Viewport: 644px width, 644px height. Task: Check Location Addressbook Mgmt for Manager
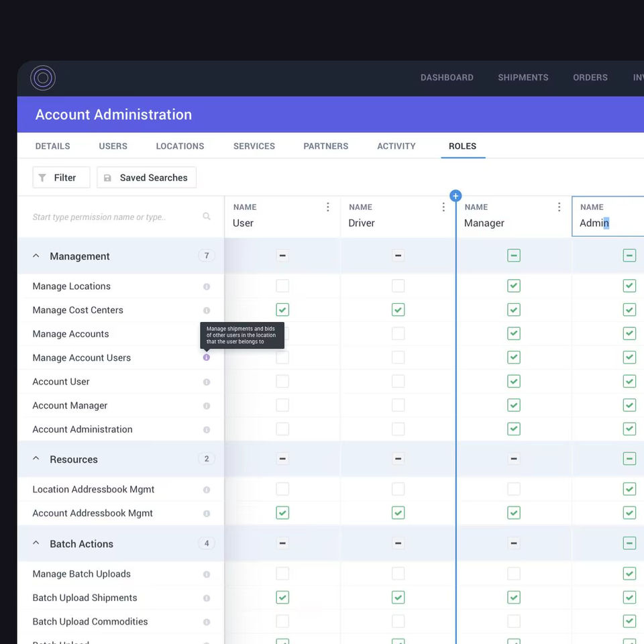pos(513,489)
